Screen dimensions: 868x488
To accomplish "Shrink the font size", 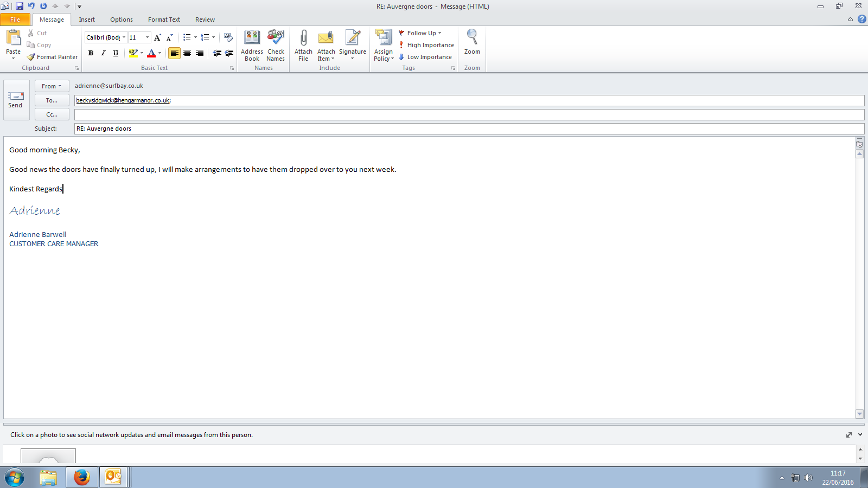I will click(x=169, y=37).
